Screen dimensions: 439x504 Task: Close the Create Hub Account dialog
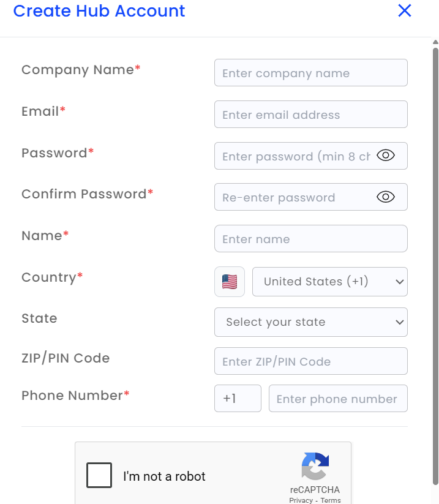click(404, 10)
